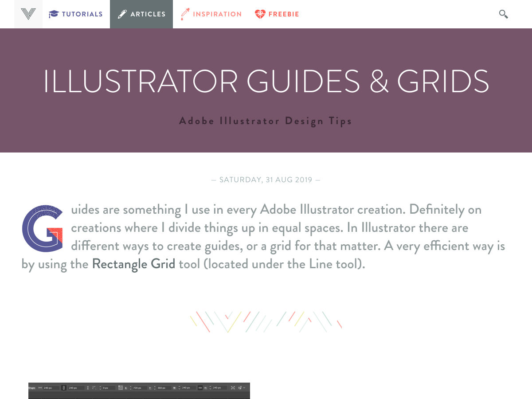
Task: Click the Saturday, 31 Aug 2019 date
Action: point(266,180)
